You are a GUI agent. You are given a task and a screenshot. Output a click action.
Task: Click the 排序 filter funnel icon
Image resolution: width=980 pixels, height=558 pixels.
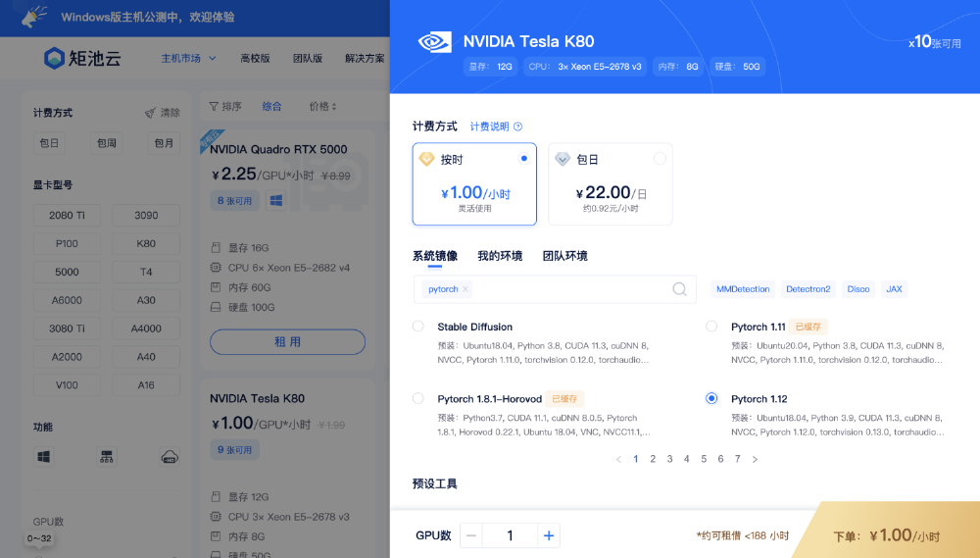[x=214, y=106]
